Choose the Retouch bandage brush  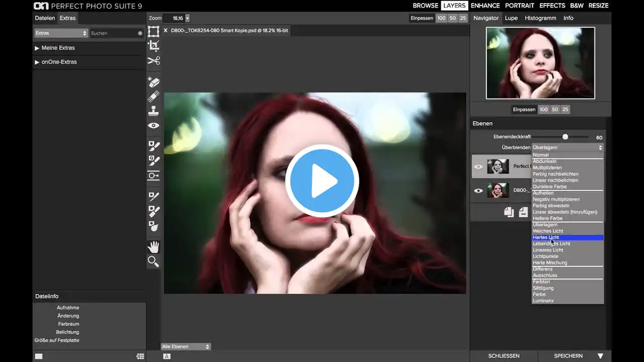point(153,96)
